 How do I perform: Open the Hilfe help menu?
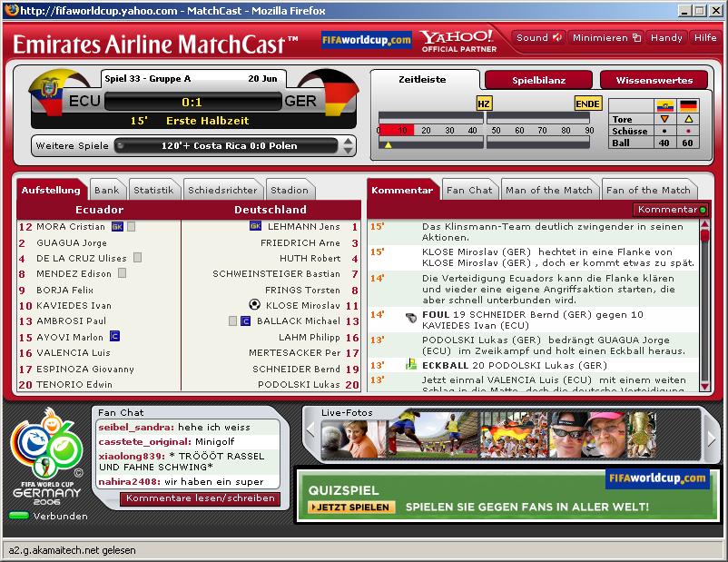705,38
